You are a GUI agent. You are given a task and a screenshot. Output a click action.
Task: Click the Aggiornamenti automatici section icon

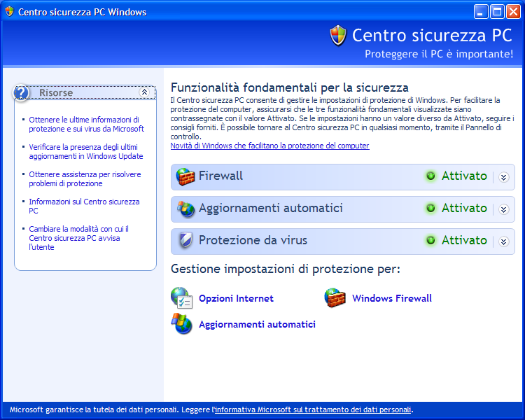tap(185, 209)
